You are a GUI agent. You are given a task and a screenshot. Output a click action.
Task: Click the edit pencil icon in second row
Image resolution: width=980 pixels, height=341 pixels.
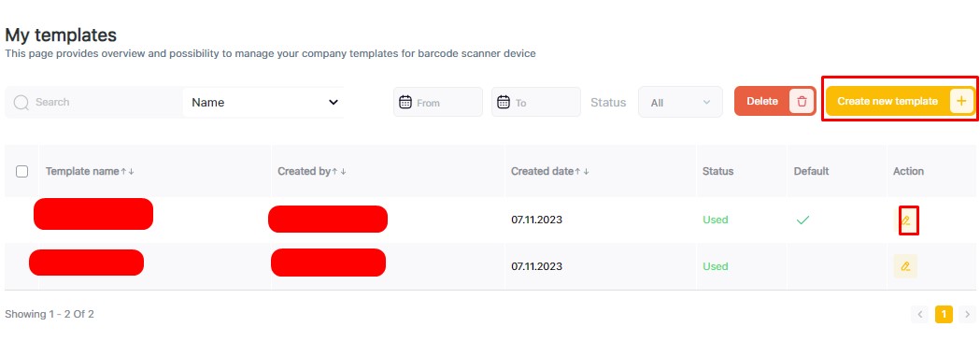click(905, 266)
